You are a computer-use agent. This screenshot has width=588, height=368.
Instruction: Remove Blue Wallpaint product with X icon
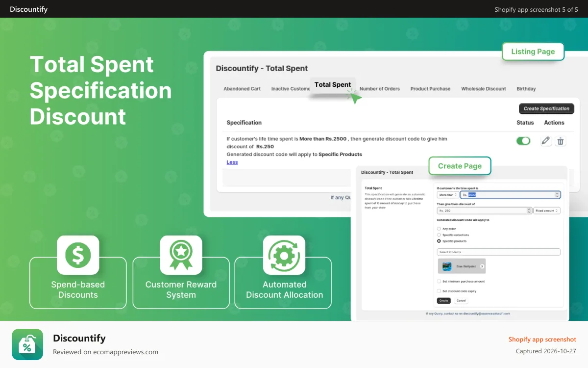(482, 266)
